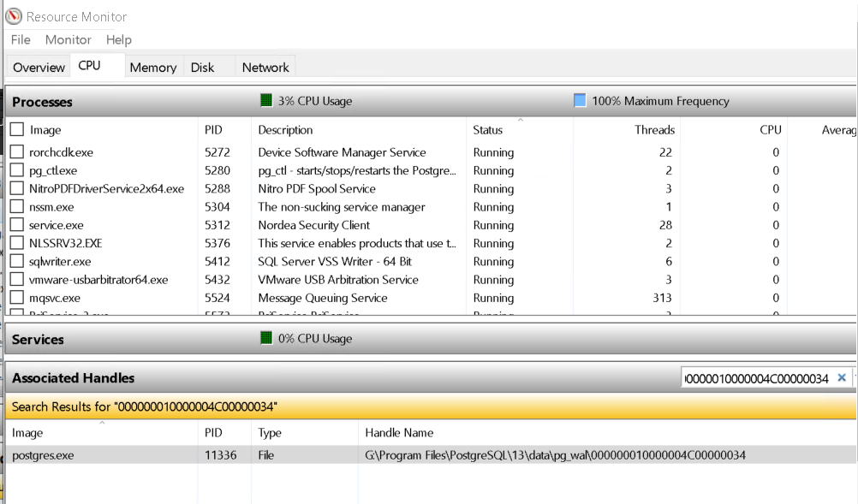Click the blue Maximum Frequency indicator icon
The image size is (858, 504).
click(x=580, y=101)
